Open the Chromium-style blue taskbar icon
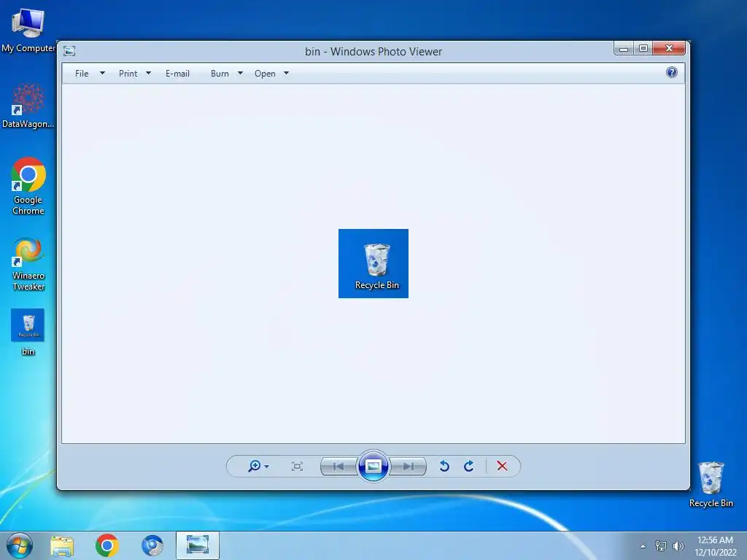 pos(152,545)
